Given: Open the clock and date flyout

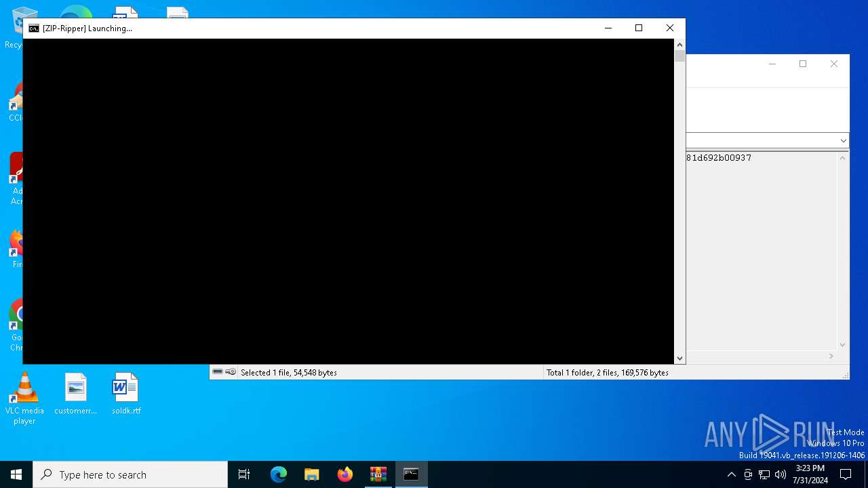Looking at the screenshot, I should 810,474.
